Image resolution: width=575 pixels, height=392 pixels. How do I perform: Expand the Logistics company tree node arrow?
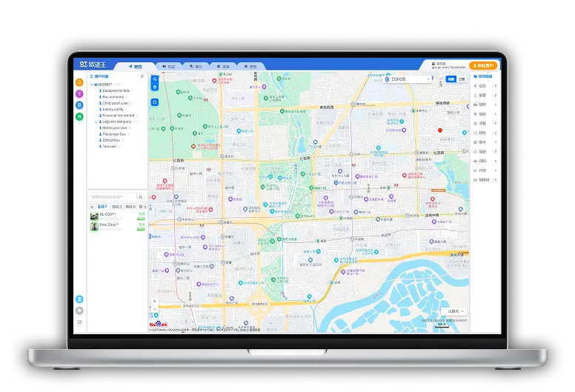96,122
